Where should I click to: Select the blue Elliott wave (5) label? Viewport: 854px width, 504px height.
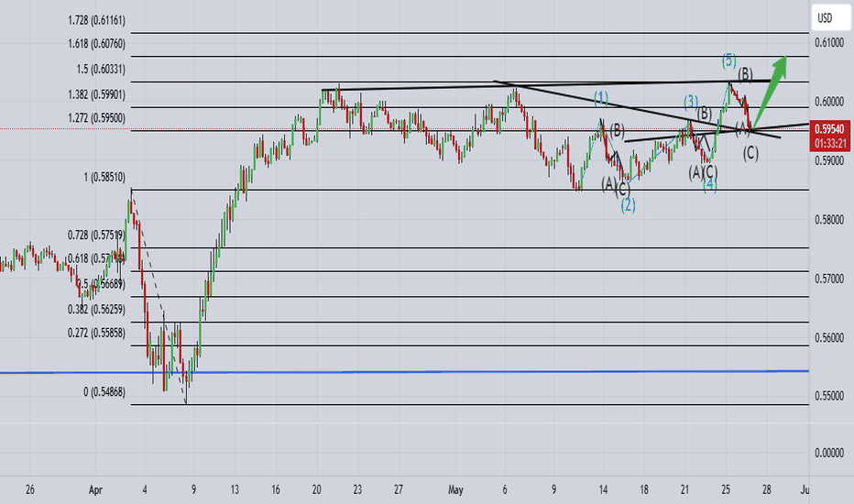pos(729,60)
